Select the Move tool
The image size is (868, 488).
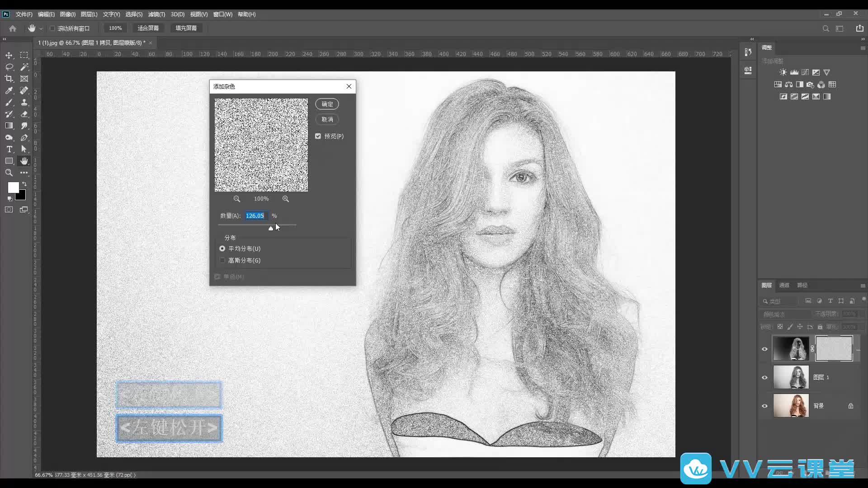(x=9, y=55)
